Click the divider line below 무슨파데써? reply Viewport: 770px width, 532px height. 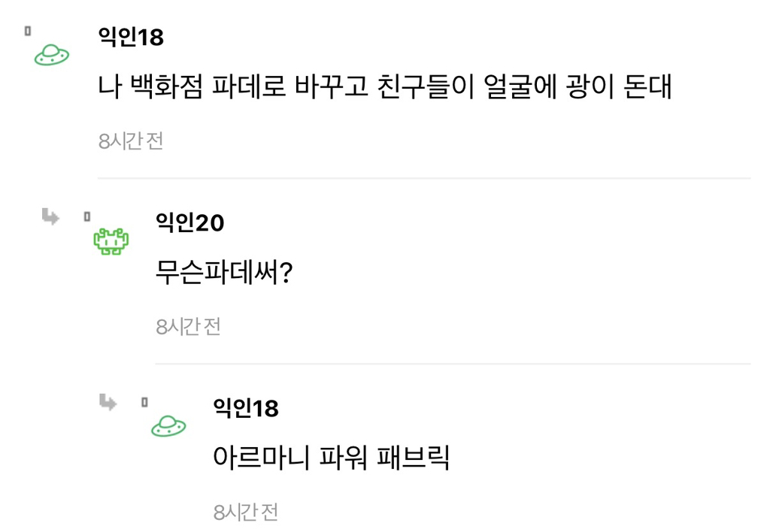453,364
